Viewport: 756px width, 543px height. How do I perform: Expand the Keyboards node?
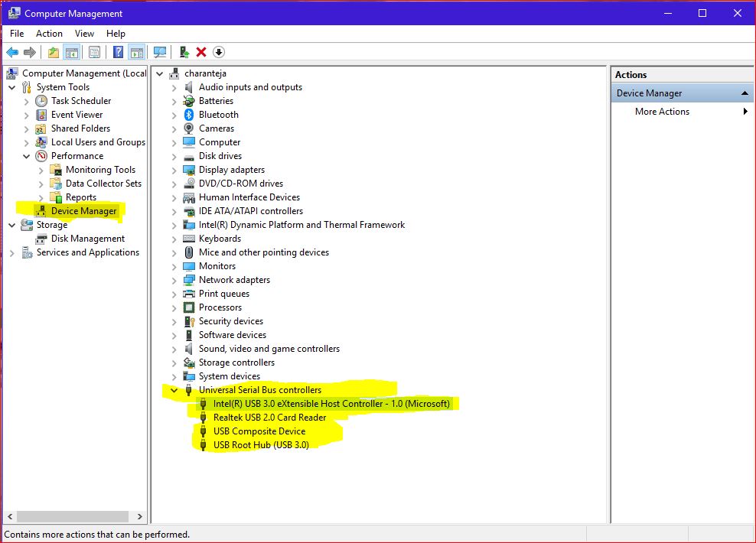pos(174,239)
